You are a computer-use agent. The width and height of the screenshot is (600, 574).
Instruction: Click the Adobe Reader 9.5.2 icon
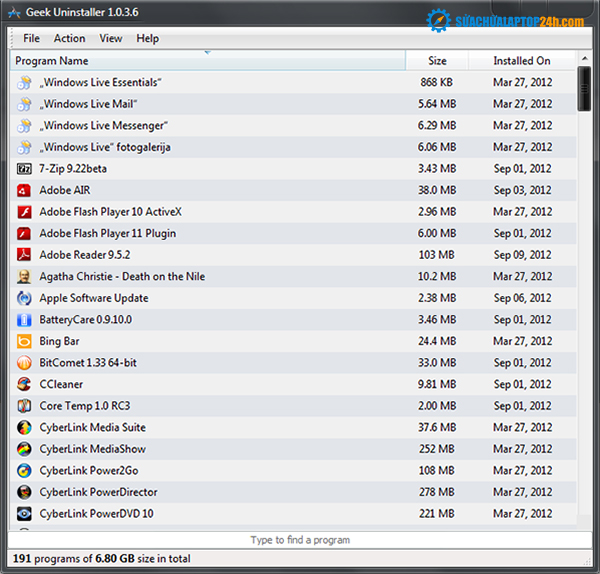tap(24, 255)
